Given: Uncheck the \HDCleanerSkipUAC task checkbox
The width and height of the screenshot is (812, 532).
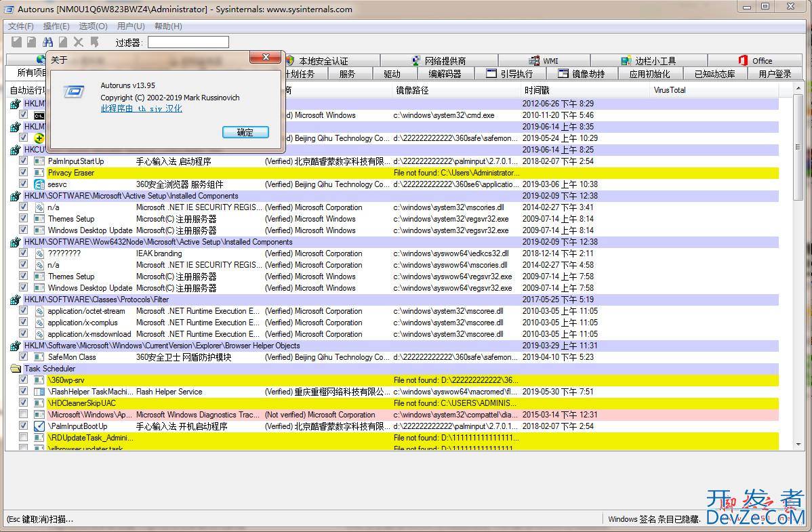Looking at the screenshot, I should coord(23,403).
